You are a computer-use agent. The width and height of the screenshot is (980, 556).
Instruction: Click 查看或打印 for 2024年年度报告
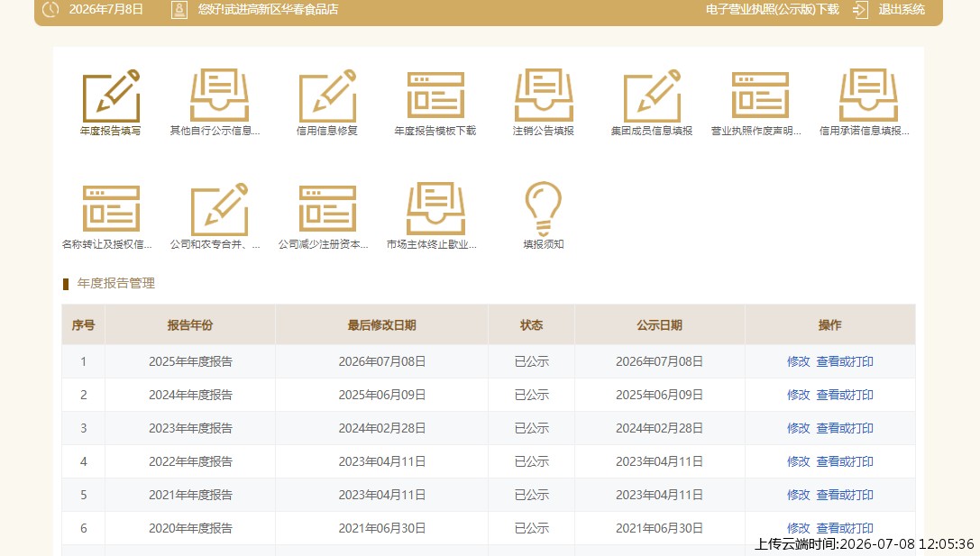[x=845, y=395]
